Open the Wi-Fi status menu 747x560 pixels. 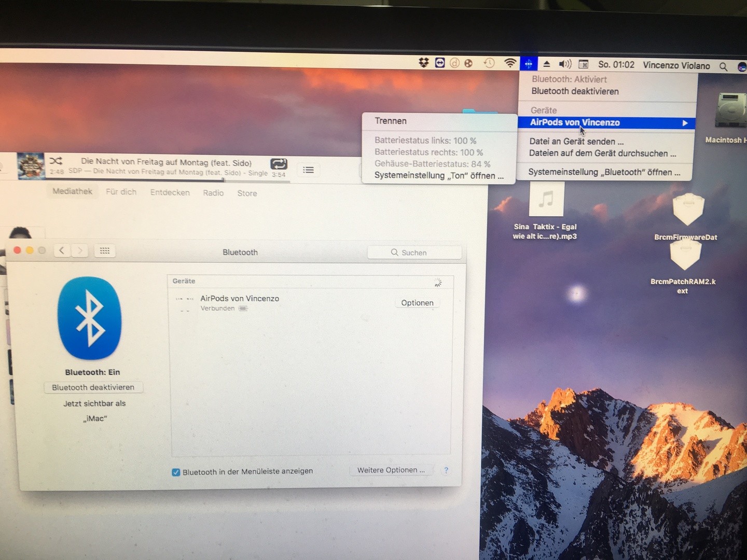(510, 63)
